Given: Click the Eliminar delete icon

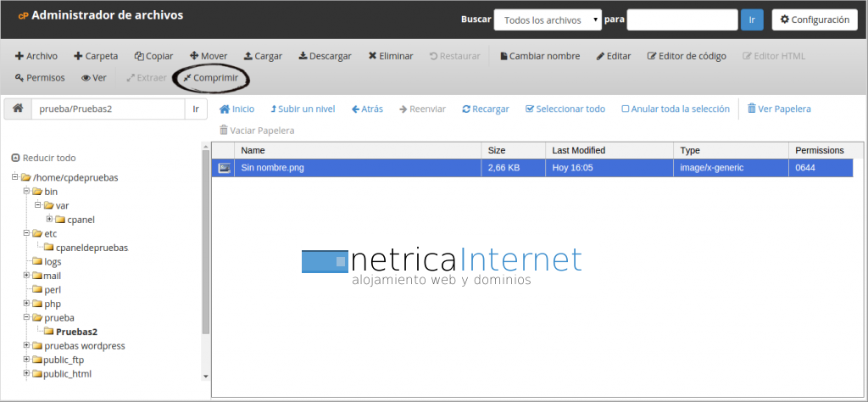Looking at the screenshot, I should pos(372,56).
